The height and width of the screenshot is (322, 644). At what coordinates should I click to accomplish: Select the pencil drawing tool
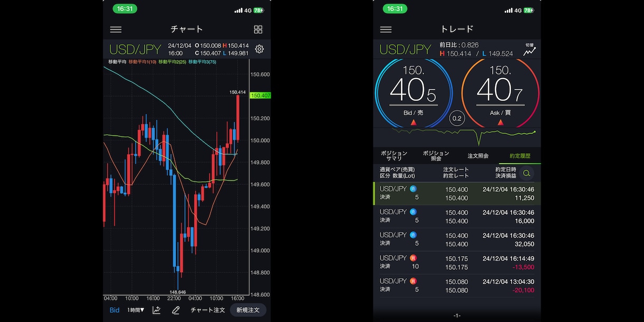(176, 310)
